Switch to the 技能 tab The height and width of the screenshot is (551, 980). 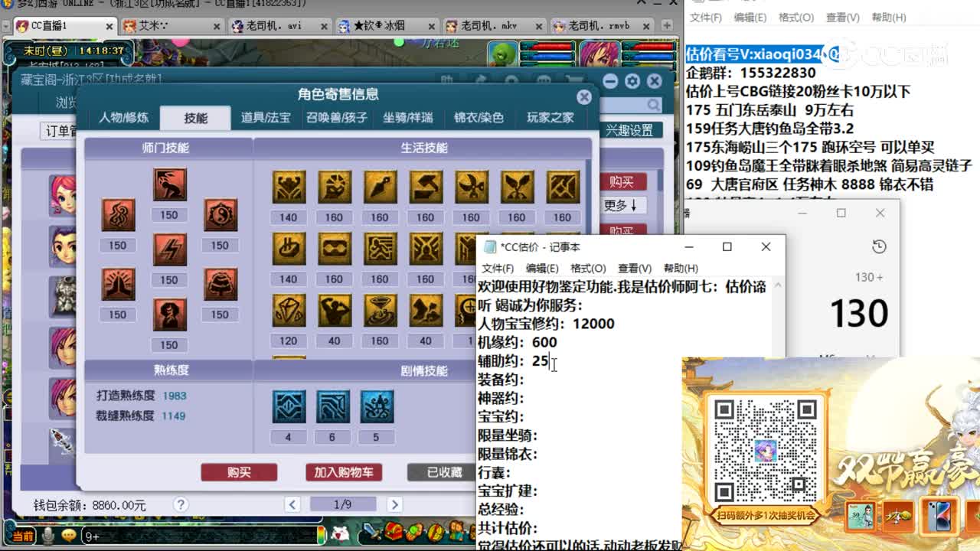coord(195,118)
